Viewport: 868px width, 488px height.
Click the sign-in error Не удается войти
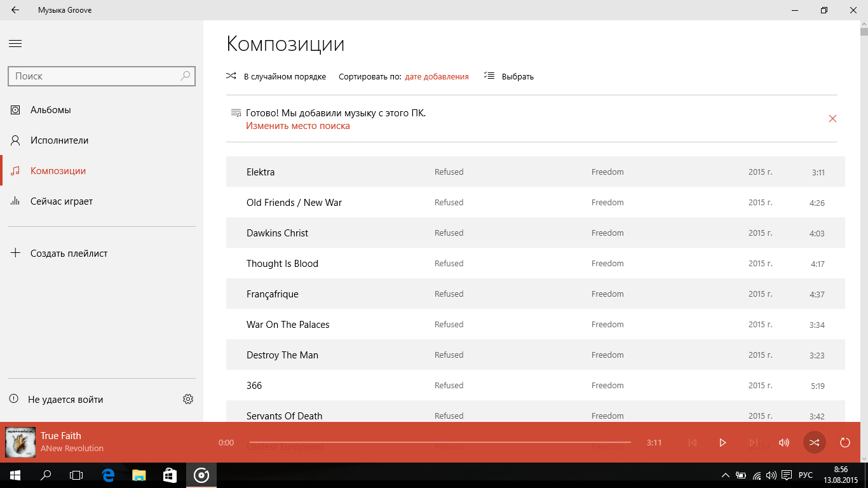coord(65,400)
